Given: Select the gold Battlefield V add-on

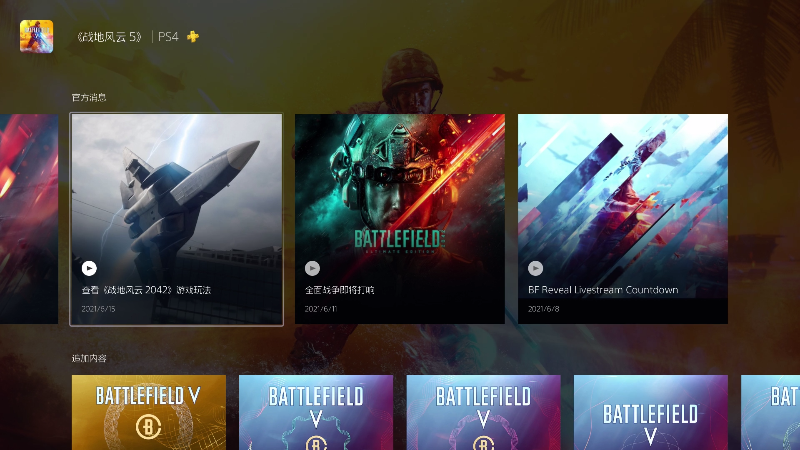Looking at the screenshot, I should pyautogui.click(x=149, y=412).
